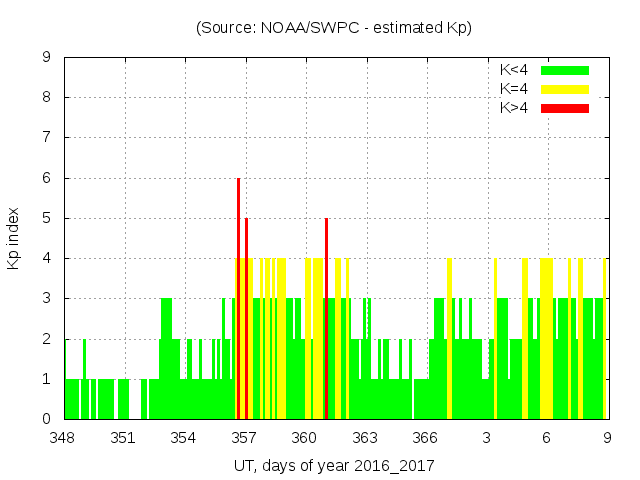Click x-axis tick label 357
This screenshot has width=640, height=480.
tap(244, 438)
